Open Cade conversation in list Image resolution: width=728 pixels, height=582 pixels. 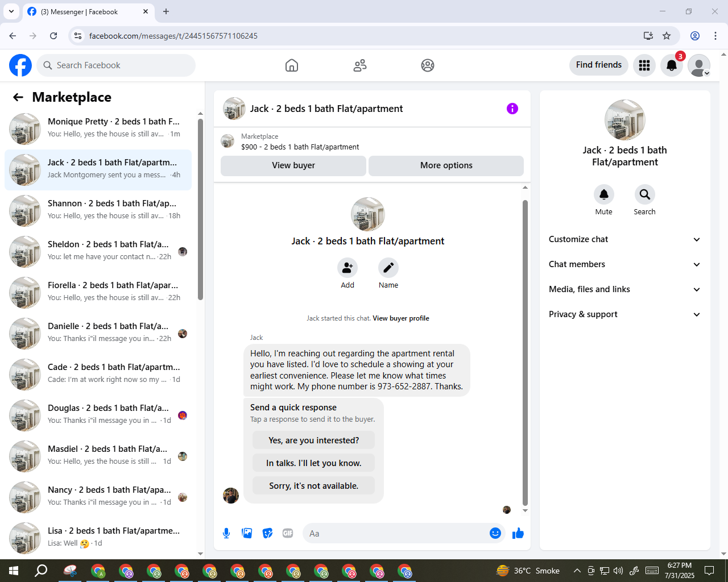tap(98, 375)
